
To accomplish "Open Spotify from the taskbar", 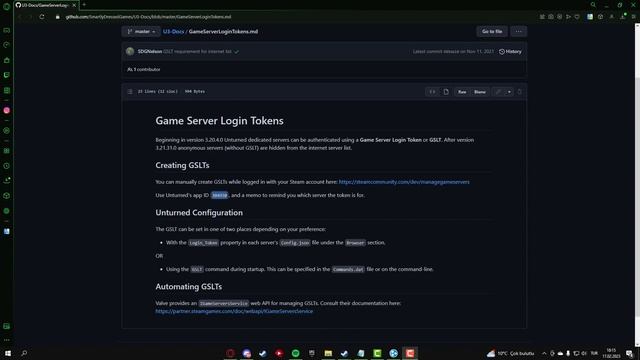I will point(296,353).
